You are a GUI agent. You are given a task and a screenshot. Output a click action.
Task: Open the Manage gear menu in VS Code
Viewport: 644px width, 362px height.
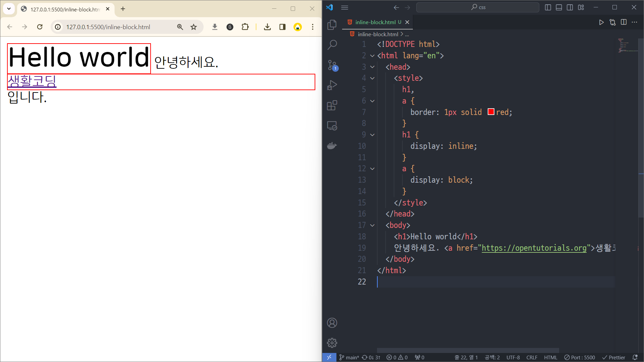(332, 343)
